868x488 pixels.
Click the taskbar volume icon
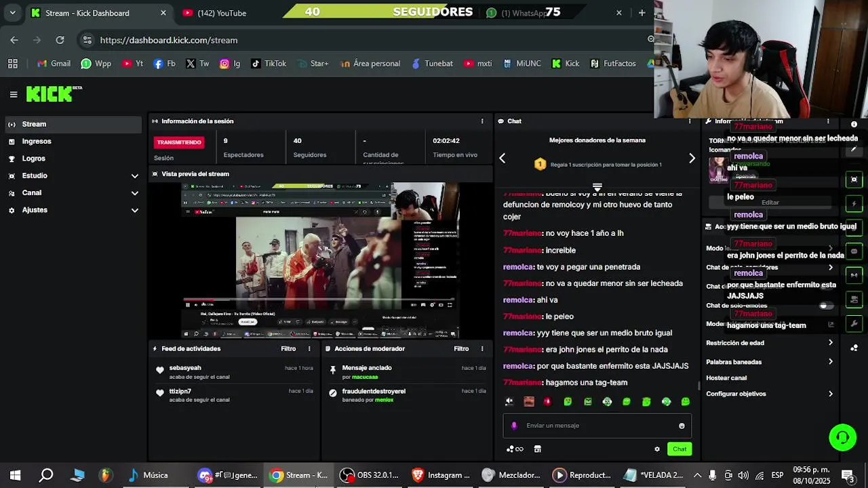point(743,475)
